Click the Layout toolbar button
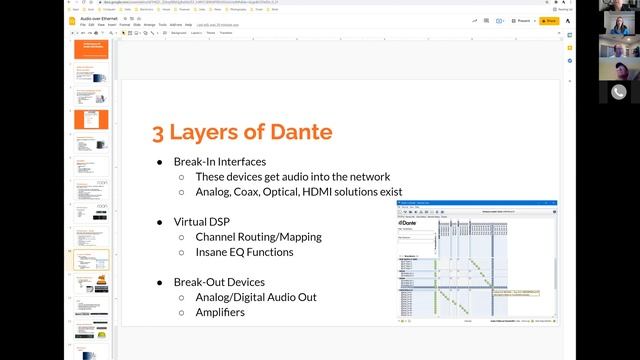This screenshot has width=640, height=360. tap(196, 33)
